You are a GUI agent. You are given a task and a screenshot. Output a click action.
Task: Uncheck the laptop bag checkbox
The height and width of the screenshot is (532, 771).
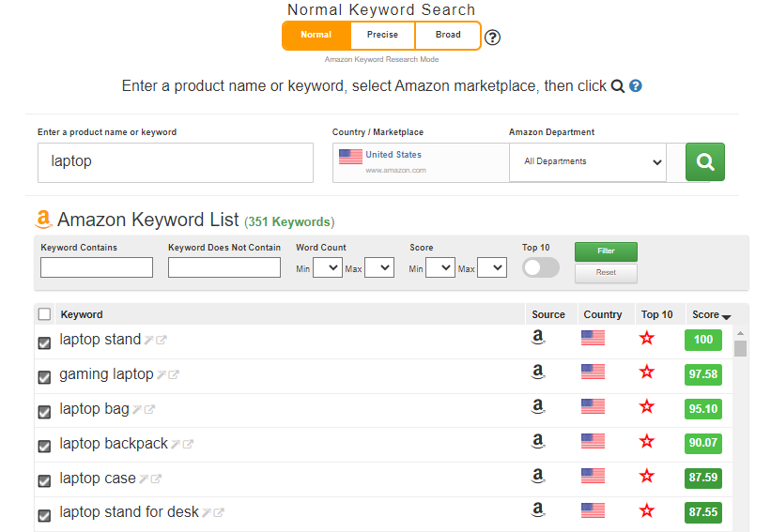point(44,412)
